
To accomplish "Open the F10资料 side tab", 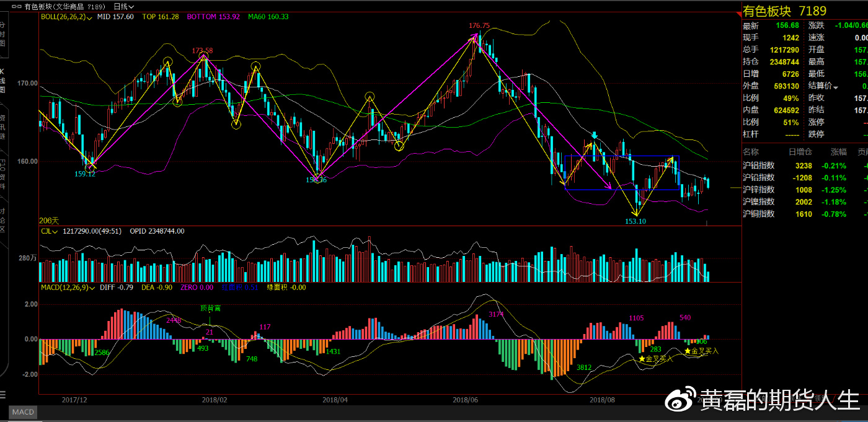I will pyautogui.click(x=2, y=175).
